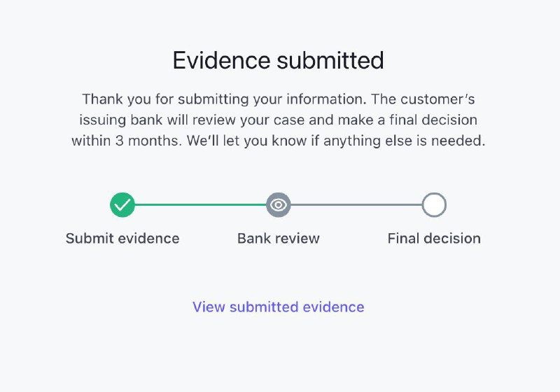Select the Bank review step label

point(278,239)
